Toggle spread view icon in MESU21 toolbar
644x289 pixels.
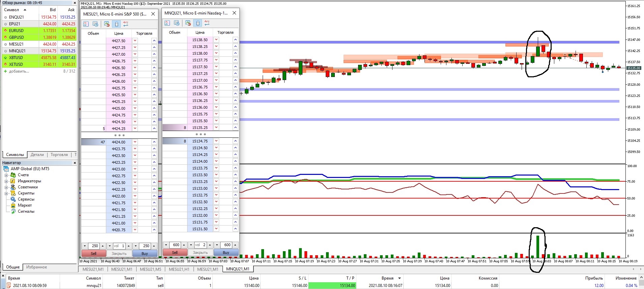[x=116, y=24]
